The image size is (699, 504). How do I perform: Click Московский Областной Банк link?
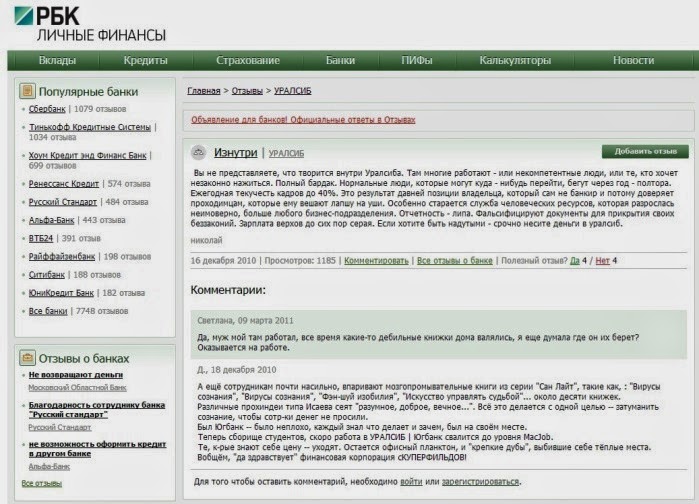tap(78, 388)
